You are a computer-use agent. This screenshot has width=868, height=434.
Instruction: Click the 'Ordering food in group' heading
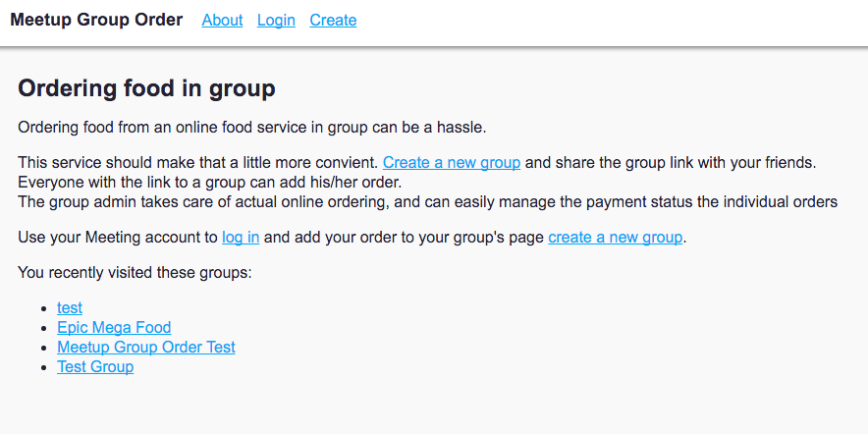coord(146,88)
